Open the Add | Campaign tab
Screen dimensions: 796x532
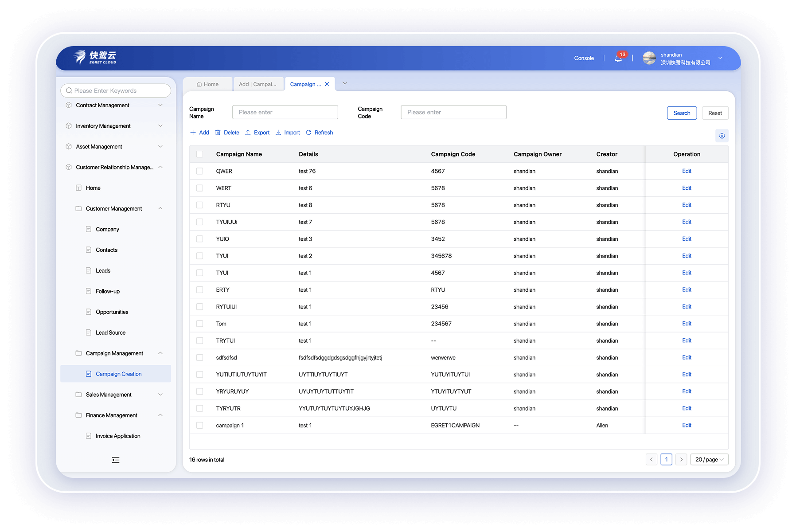click(x=258, y=84)
